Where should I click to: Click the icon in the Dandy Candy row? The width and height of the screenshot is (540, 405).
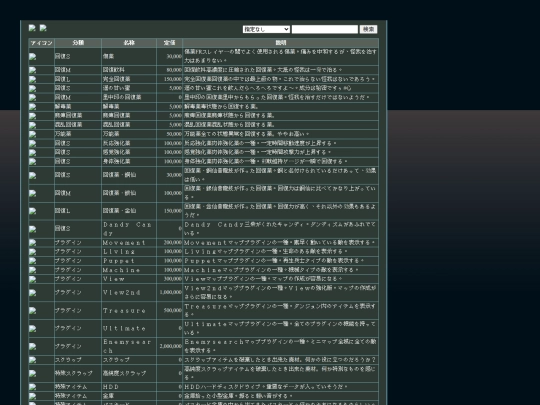click(x=32, y=229)
